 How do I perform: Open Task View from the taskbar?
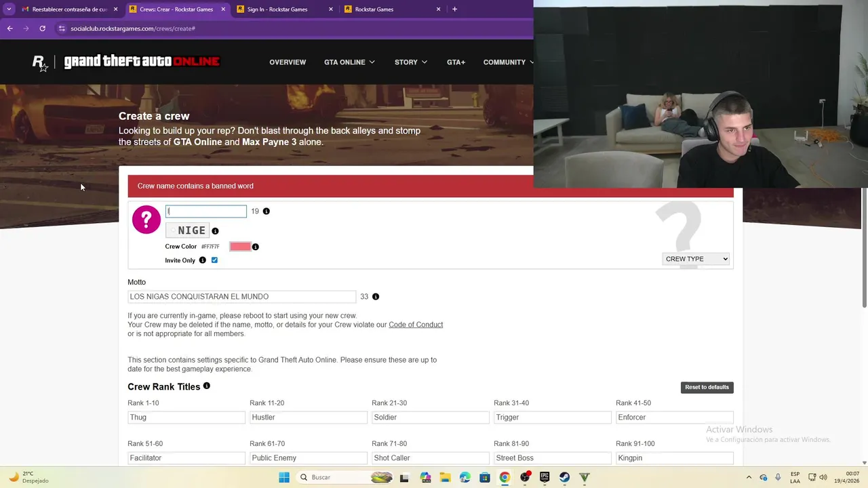coord(405,477)
